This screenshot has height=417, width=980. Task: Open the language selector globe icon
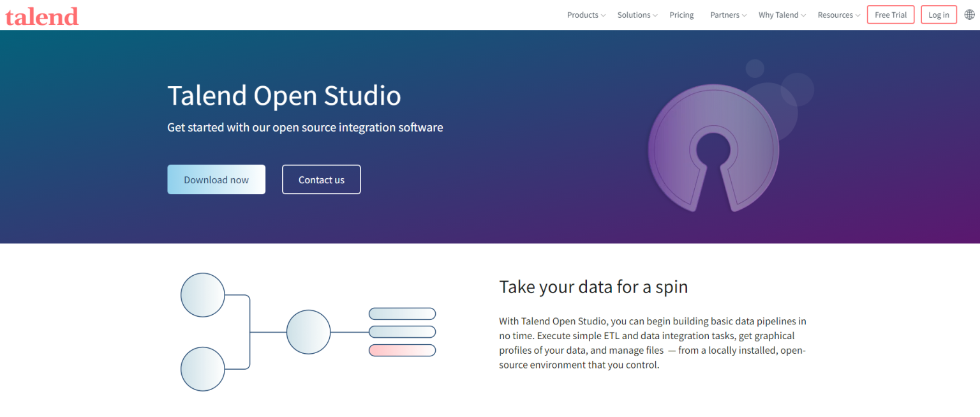tap(970, 13)
